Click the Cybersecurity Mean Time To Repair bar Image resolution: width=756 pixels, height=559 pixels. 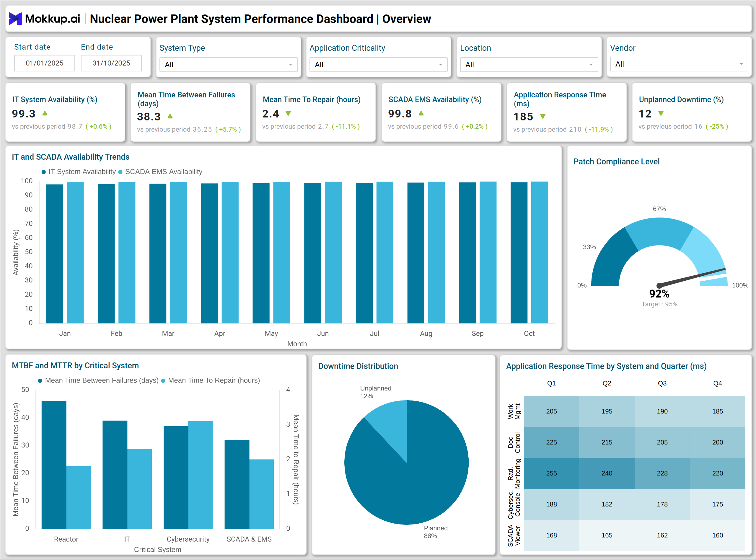pos(201,475)
